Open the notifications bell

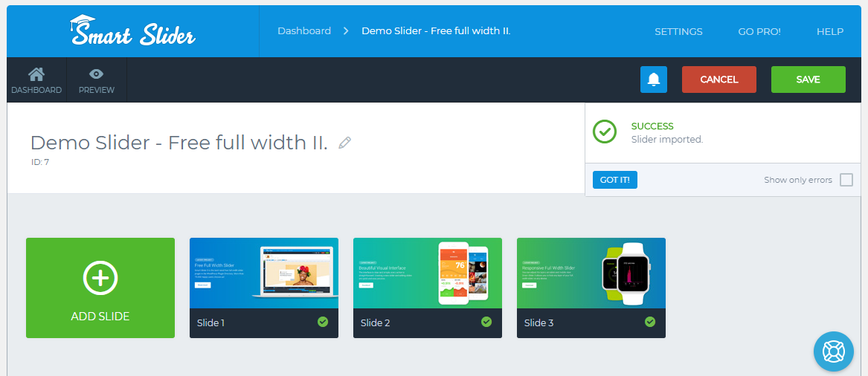(x=654, y=80)
